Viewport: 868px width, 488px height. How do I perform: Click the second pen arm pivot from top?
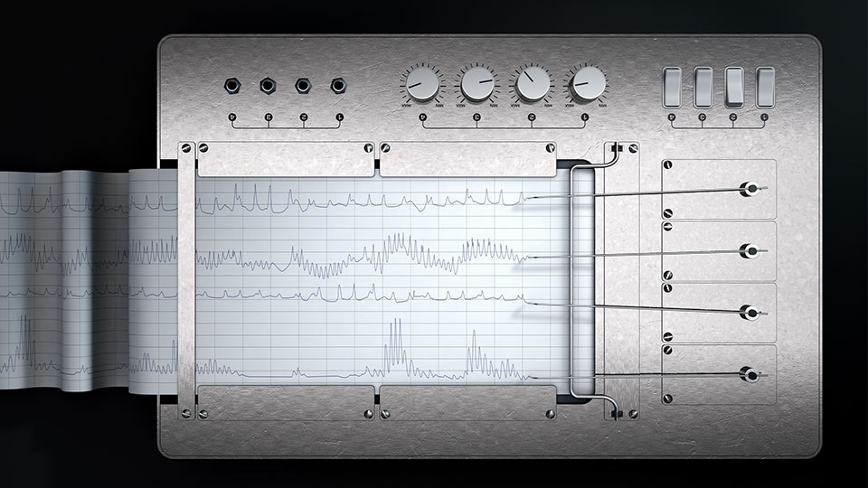(749, 250)
